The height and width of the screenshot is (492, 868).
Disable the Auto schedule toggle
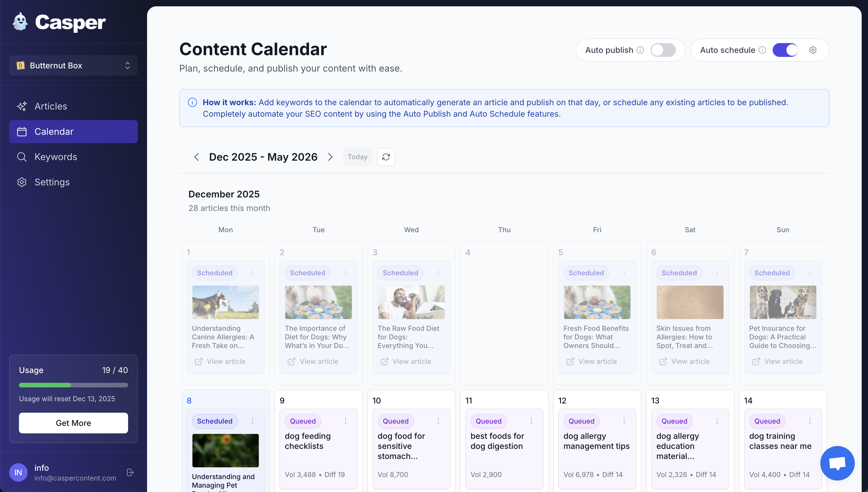click(785, 50)
